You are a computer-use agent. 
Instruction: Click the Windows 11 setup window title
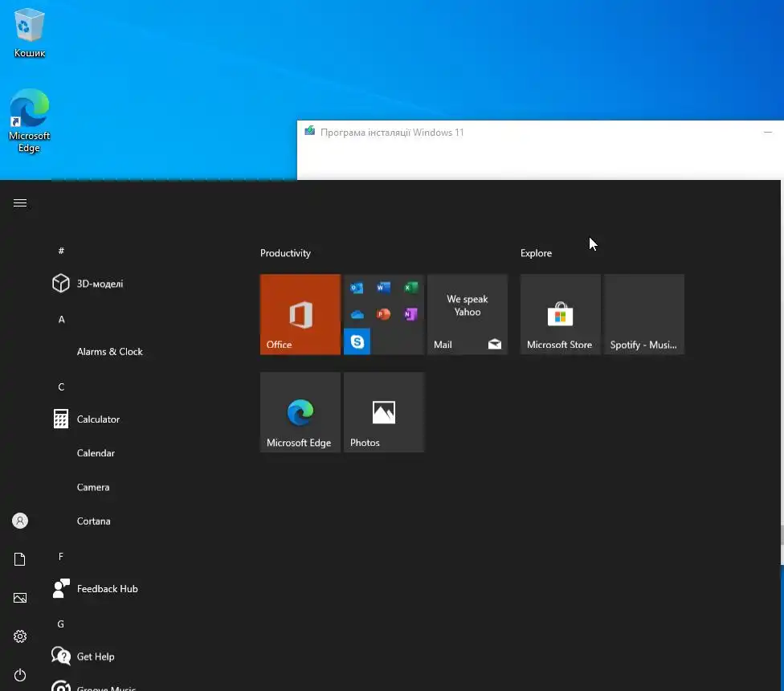coord(392,133)
